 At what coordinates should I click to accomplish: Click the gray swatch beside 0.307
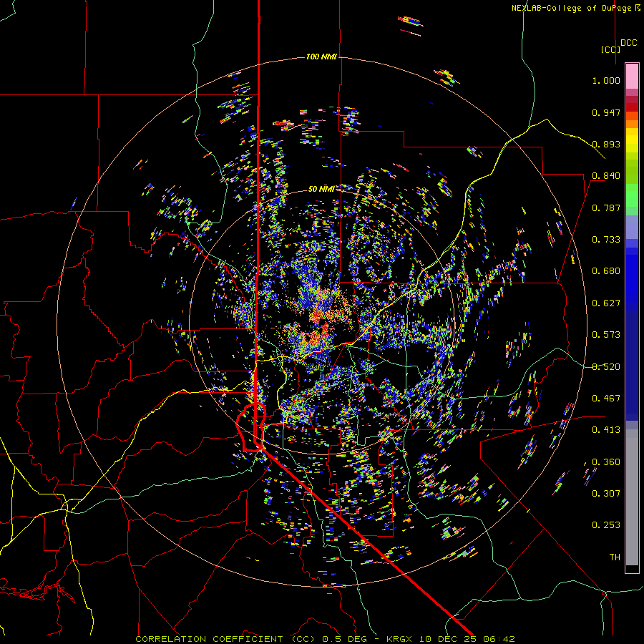pyautogui.click(x=632, y=497)
